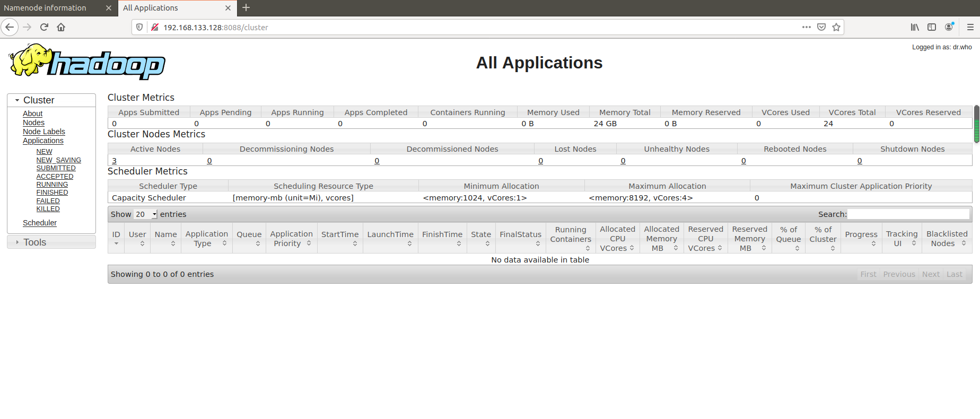Click the Last pagination button

(x=955, y=274)
